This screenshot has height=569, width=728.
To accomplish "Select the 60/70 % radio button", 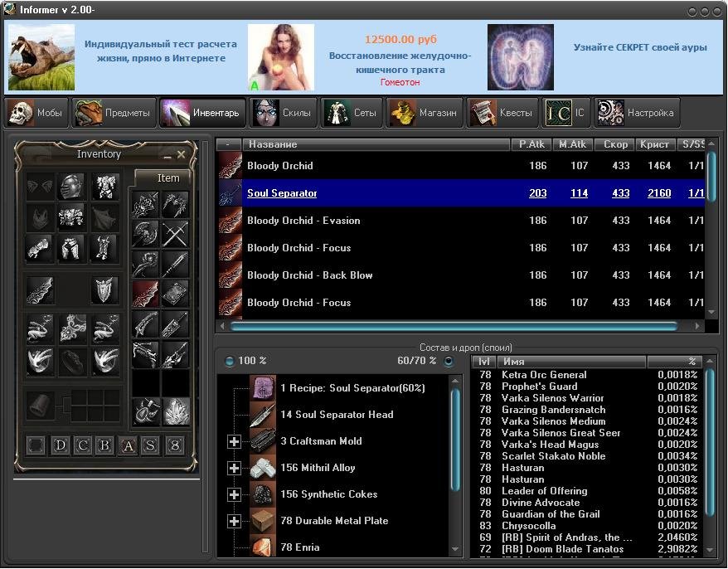I will [449, 362].
